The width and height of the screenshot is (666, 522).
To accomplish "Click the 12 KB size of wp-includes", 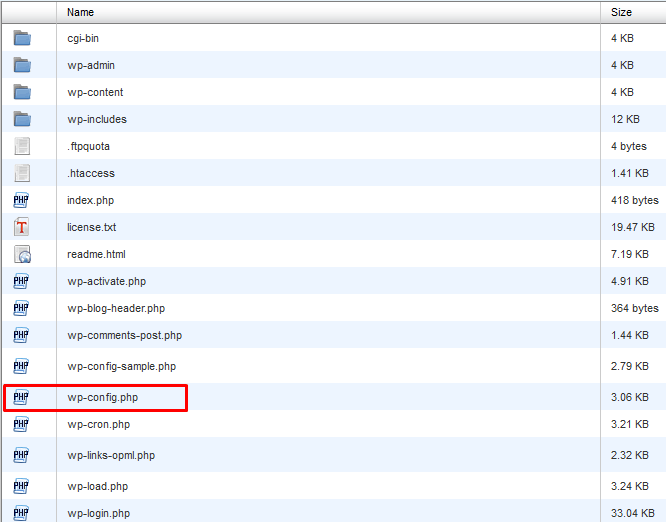I will coord(625,119).
